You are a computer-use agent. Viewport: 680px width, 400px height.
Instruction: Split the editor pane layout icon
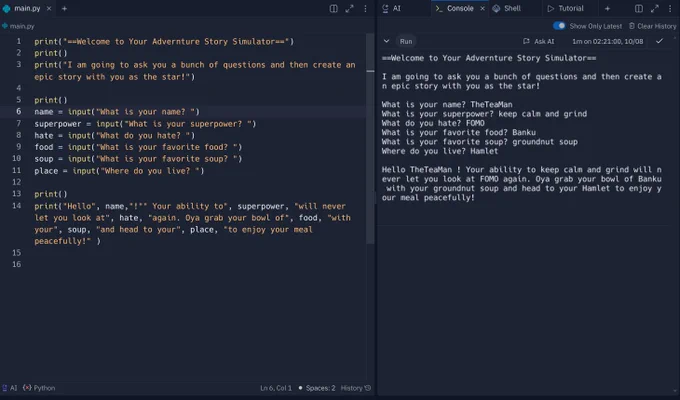click(x=333, y=8)
